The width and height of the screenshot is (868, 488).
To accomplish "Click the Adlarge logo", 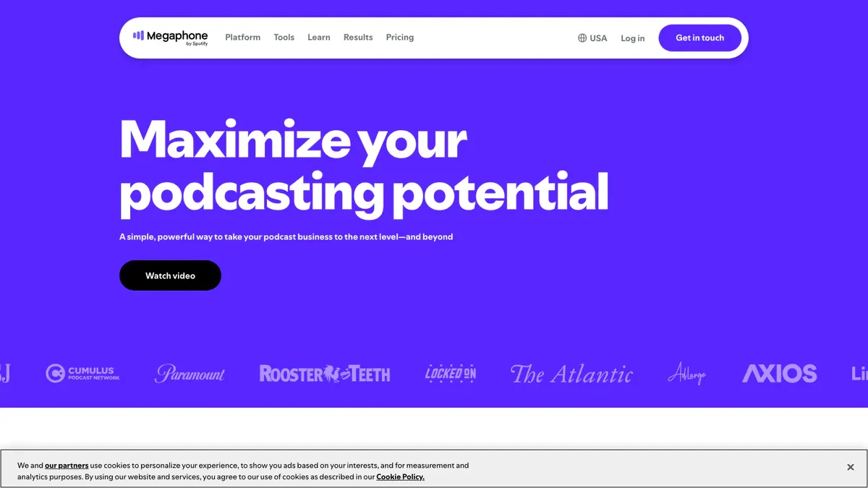I will (686, 373).
